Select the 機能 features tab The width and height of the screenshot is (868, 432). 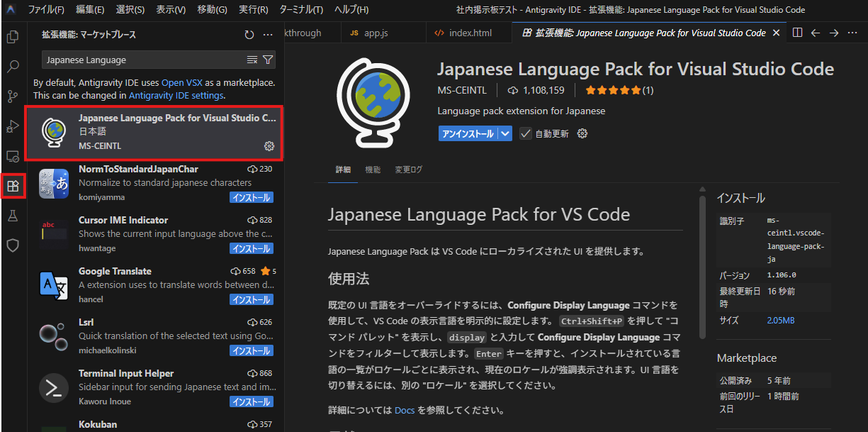pos(373,170)
